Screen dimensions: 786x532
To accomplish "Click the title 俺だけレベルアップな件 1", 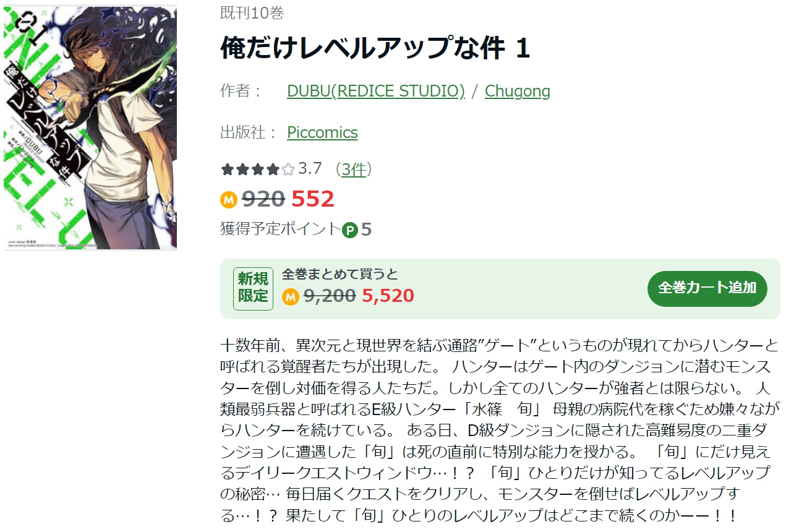I will click(375, 49).
